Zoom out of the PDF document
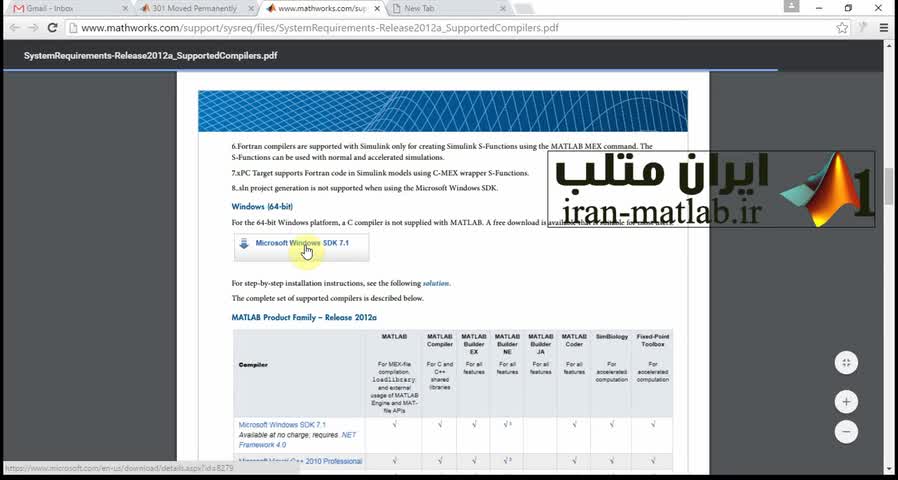Image resolution: width=898 pixels, height=480 pixels. coord(846,431)
